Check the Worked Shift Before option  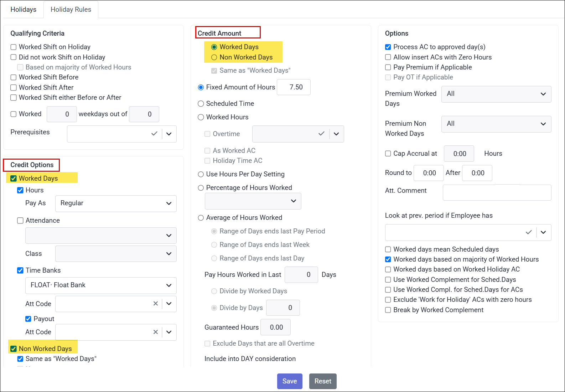pyautogui.click(x=14, y=77)
